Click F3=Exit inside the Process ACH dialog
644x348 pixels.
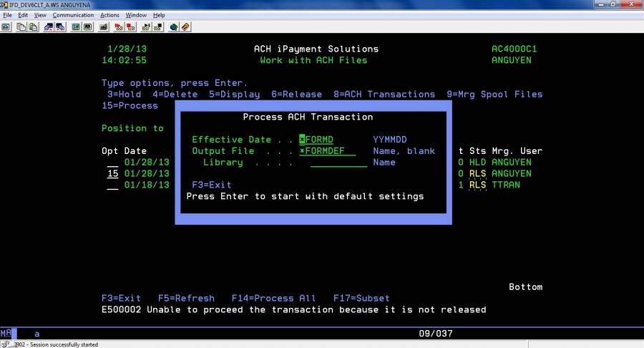pyautogui.click(x=212, y=185)
